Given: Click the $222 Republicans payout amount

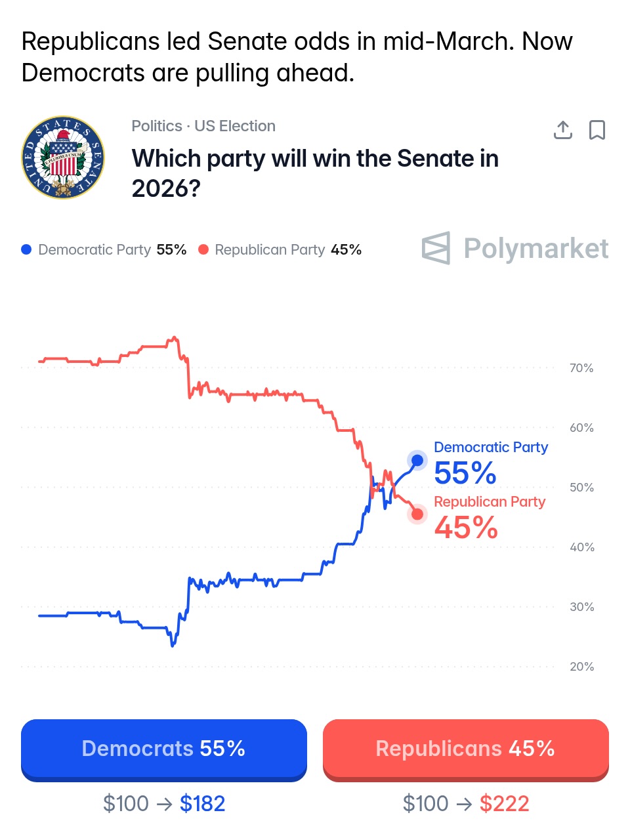Looking at the screenshot, I should pyautogui.click(x=504, y=803).
